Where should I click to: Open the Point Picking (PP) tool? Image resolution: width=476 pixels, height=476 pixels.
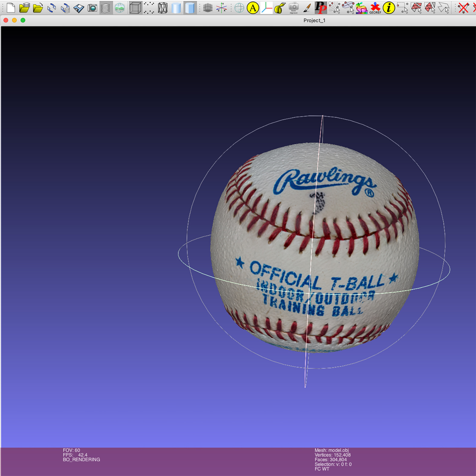coord(321,8)
